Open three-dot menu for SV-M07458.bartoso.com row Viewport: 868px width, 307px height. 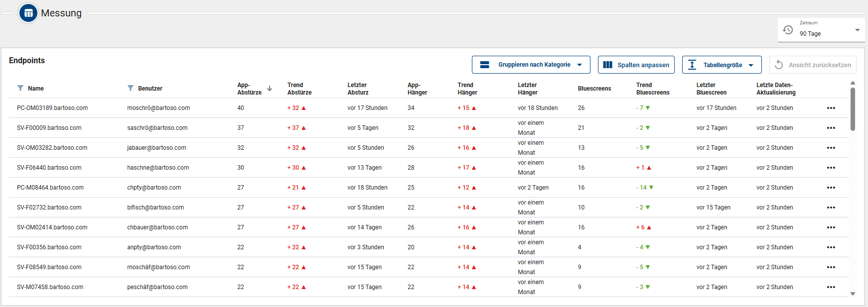[x=831, y=287]
